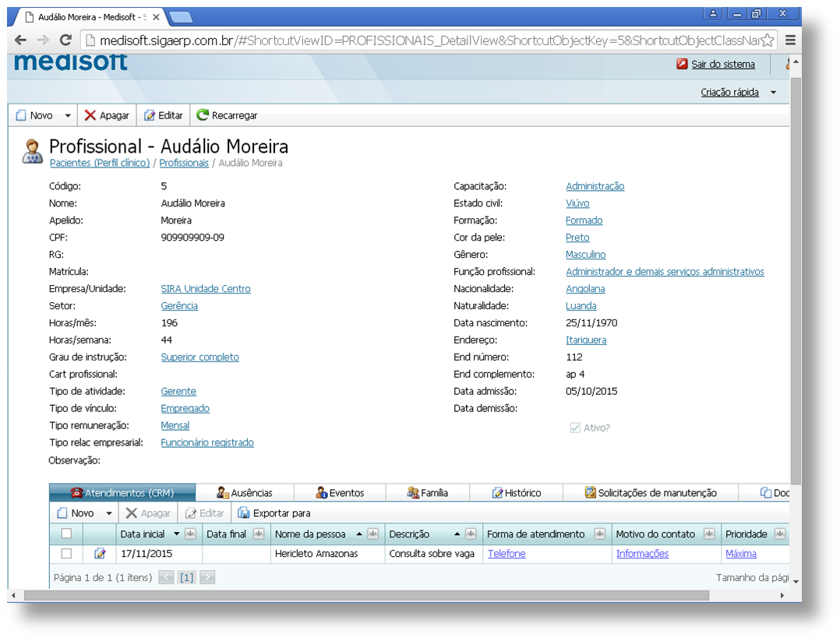This screenshot has height=641, width=840.
Task: Click page number [1] in the pager
Action: click(186, 577)
